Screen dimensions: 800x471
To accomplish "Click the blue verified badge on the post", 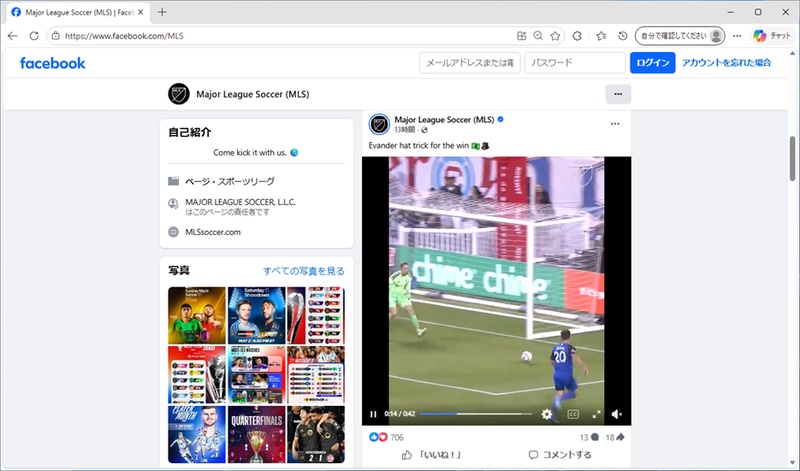I will [x=501, y=119].
